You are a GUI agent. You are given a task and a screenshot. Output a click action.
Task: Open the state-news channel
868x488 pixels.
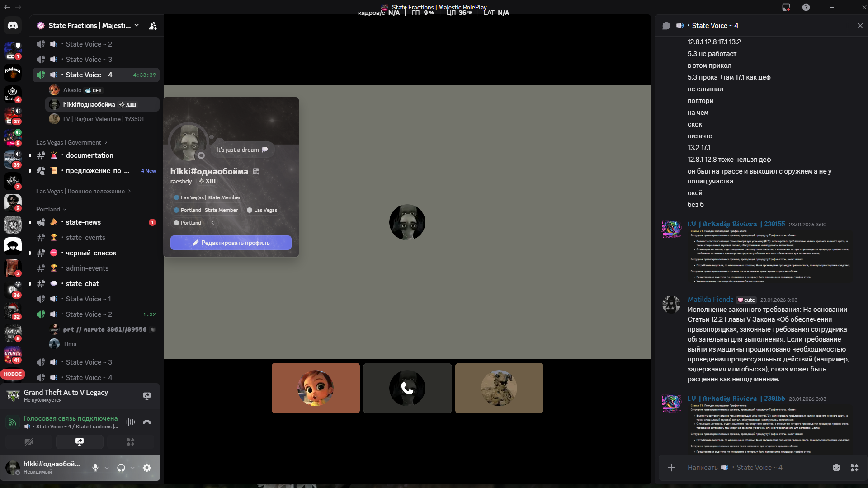pyautogui.click(x=84, y=222)
